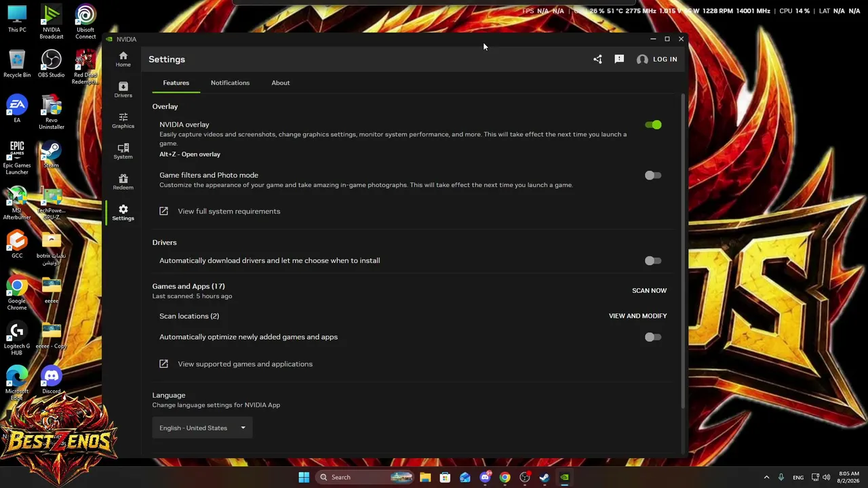The image size is (868, 488).
Task: Toggle automatically optimize newly added games
Action: tap(653, 337)
